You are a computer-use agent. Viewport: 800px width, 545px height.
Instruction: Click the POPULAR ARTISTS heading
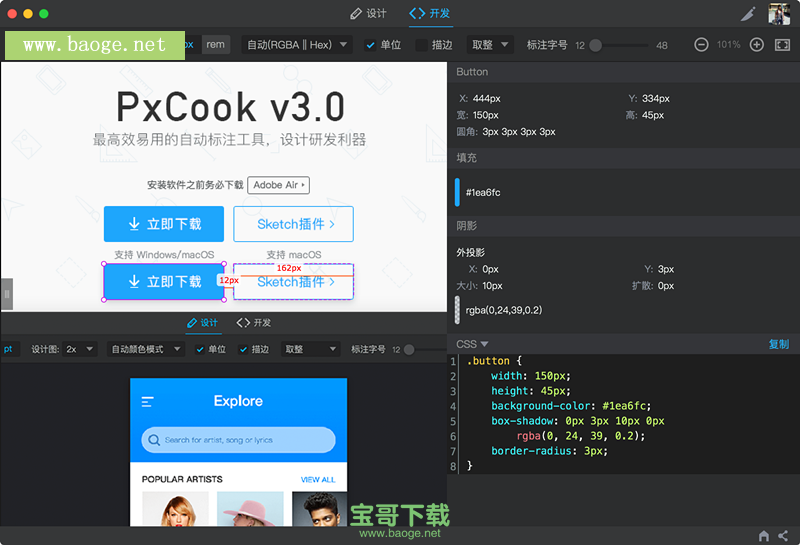tap(182, 479)
